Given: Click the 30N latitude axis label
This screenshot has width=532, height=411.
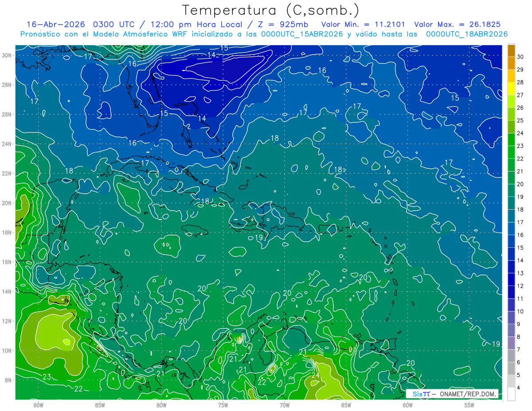Looking at the screenshot, I should tap(7, 55).
